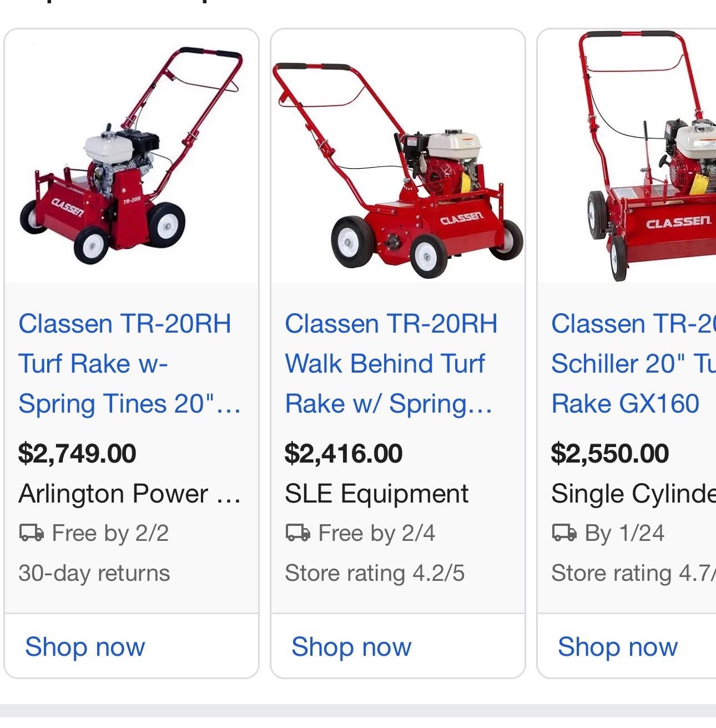View the SLE Equipment turf rake product photo
This screenshot has height=728, width=716.
[398, 167]
